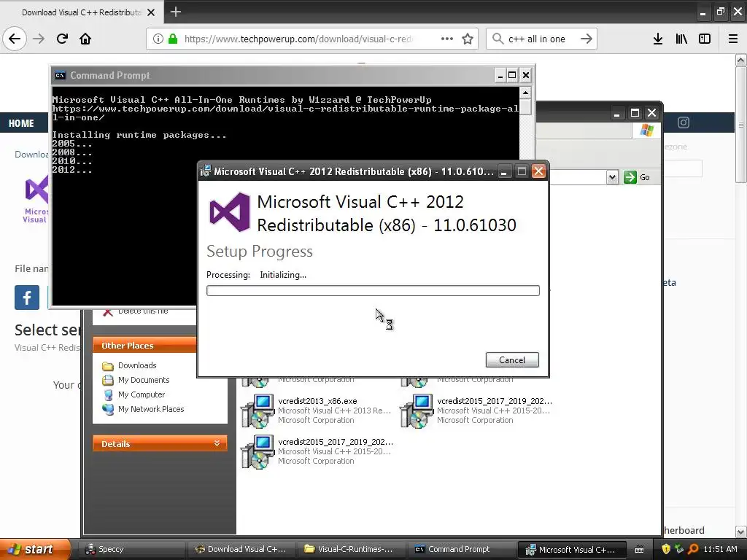The image size is (747, 560).
Task: Open new Firefox tab with plus
Action: click(175, 12)
